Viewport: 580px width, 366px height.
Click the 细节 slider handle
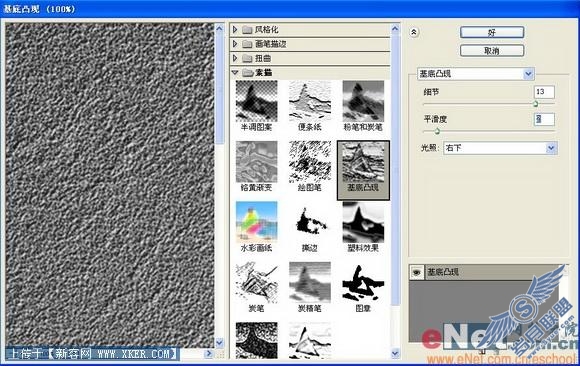(x=536, y=104)
